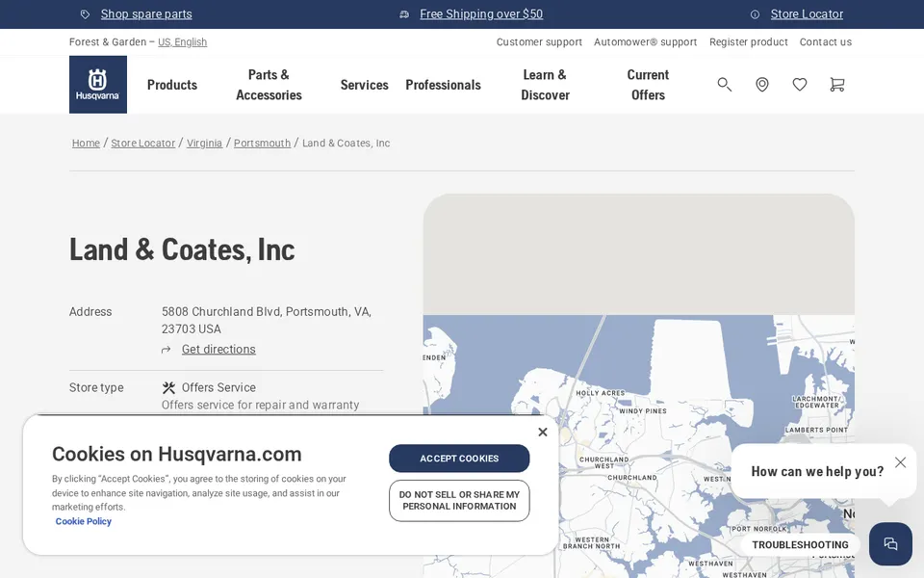Screen dimensions: 924x578
Task: Open Free Shipping over $50 link
Action: click(481, 14)
